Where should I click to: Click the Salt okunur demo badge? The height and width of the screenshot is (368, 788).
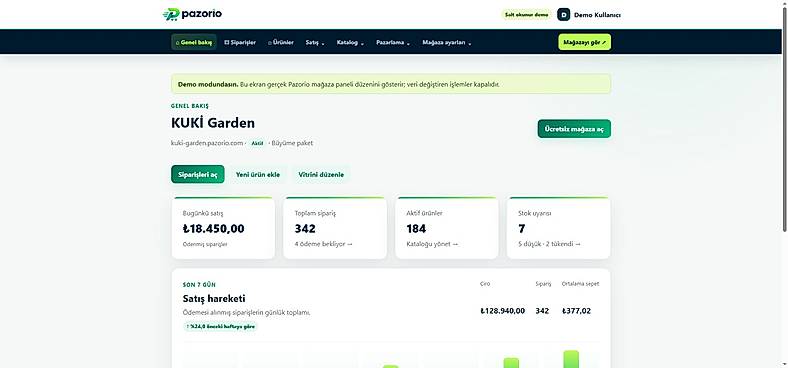pyautogui.click(x=526, y=15)
